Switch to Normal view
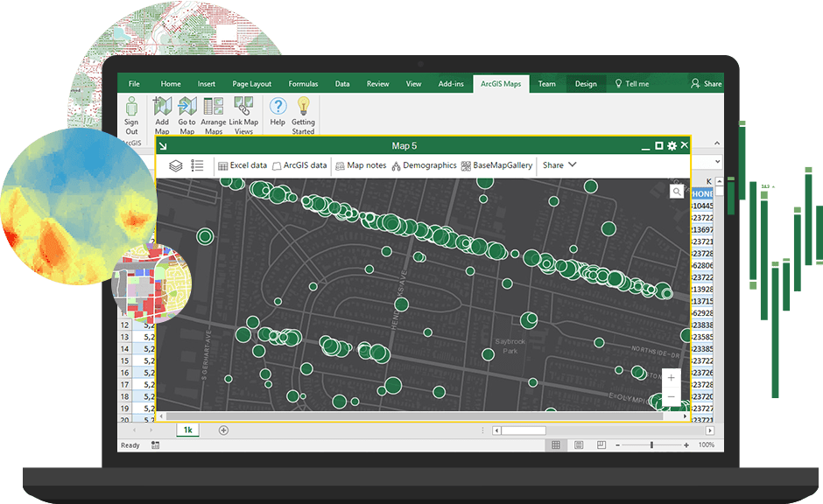This screenshot has height=504, width=823. [556, 445]
